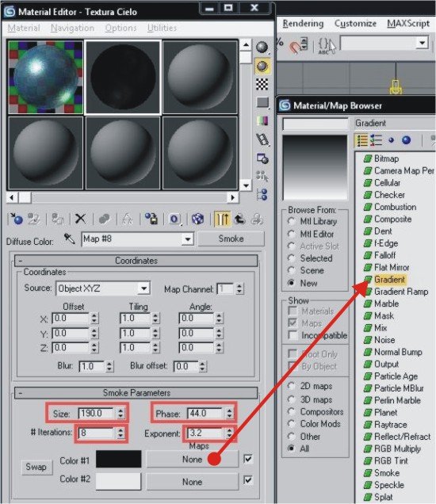The width and height of the screenshot is (436, 504).
Task: Select Scene radio button
Action: pos(291,270)
